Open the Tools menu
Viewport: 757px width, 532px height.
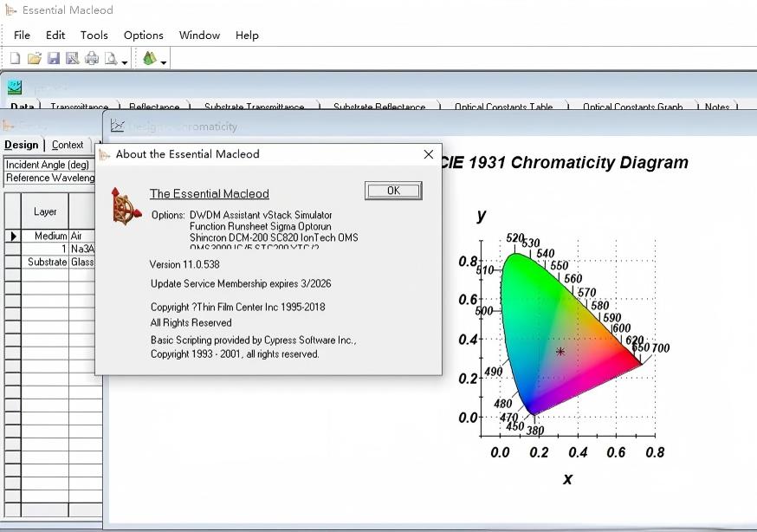click(94, 36)
